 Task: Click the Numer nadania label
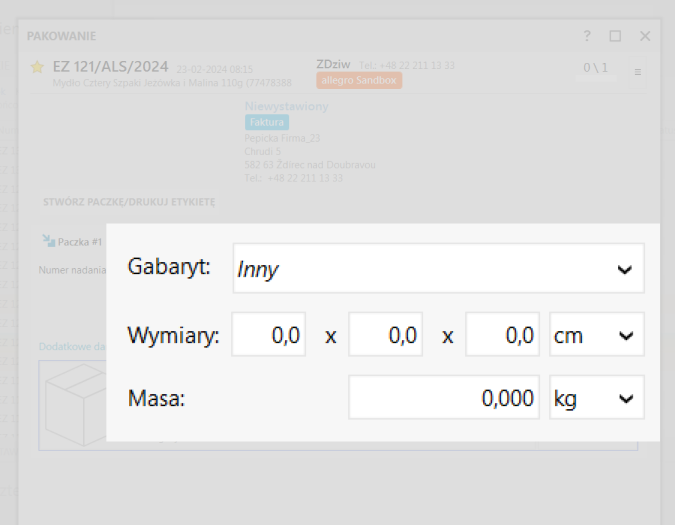[x=72, y=270]
